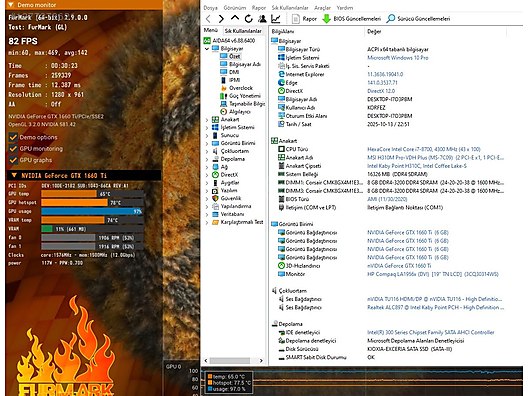Select the Algılayıcı sensor tree item

coord(240,112)
